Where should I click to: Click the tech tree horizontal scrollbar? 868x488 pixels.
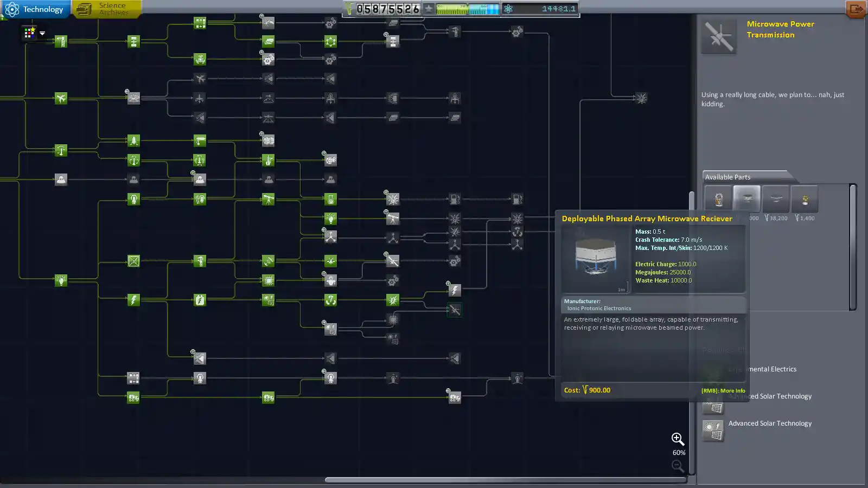[506, 480]
